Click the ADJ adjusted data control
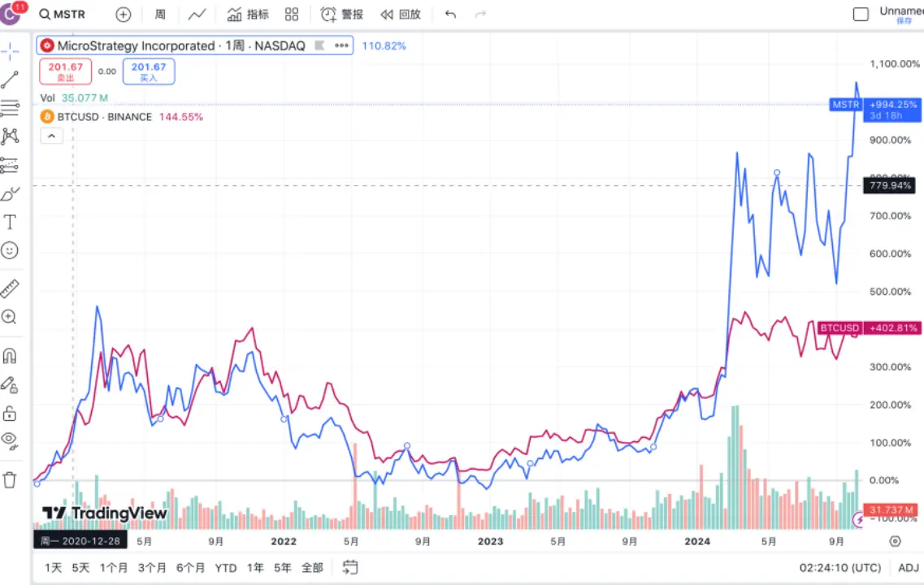 tap(908, 567)
